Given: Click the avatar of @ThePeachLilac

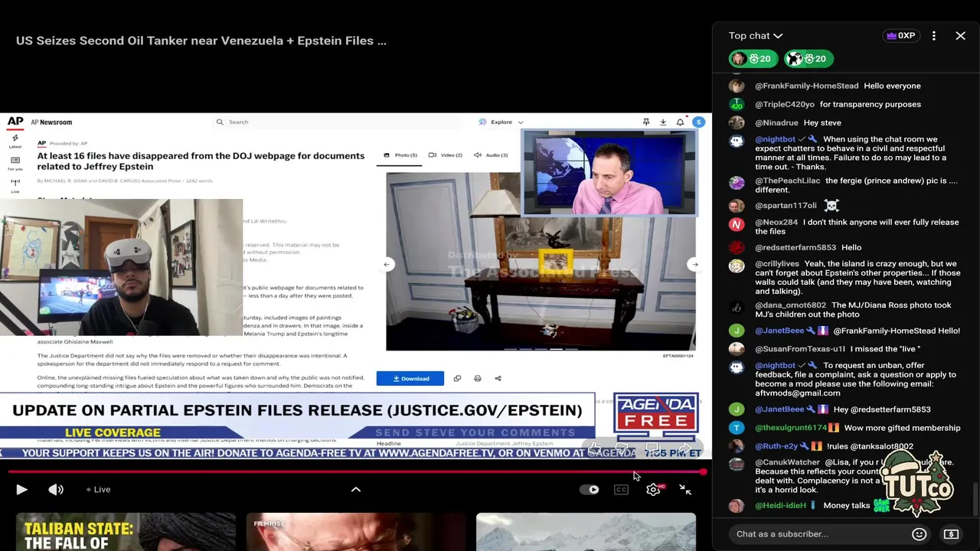Looking at the screenshot, I should coord(737,183).
